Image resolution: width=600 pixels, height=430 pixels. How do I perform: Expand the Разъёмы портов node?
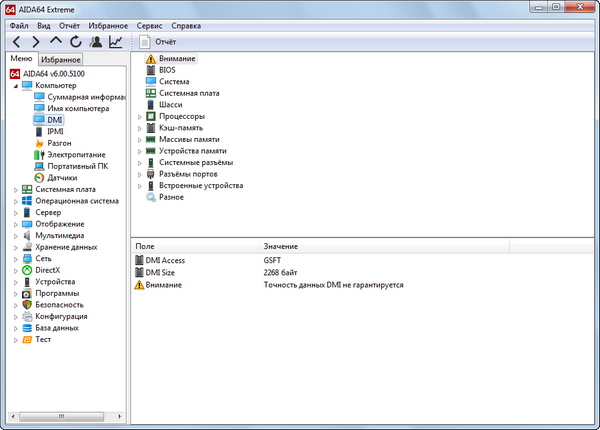click(140, 173)
